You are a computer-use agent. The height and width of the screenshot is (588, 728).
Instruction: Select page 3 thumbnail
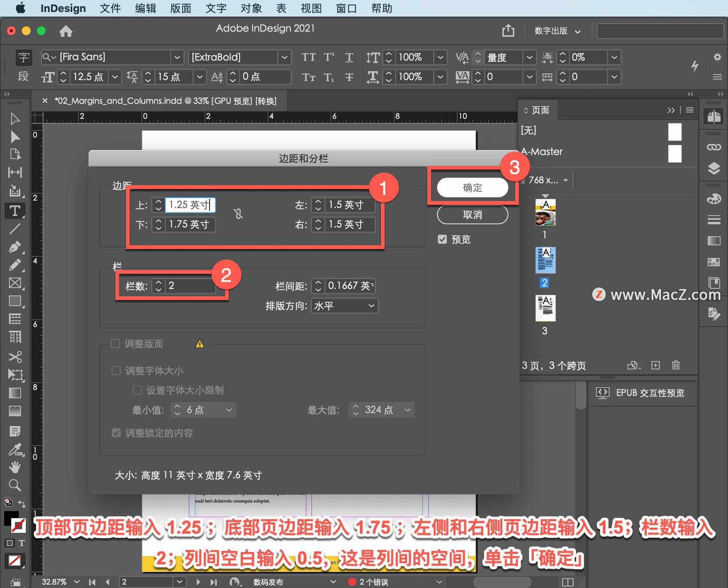click(545, 308)
